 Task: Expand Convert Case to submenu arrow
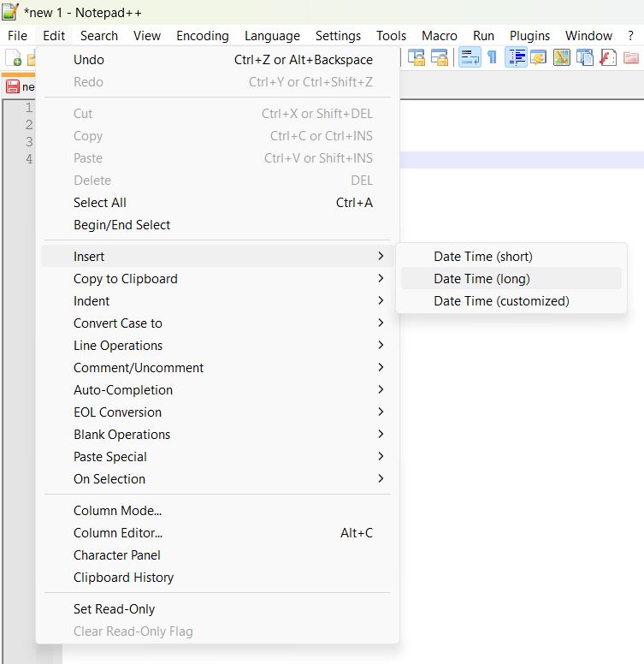tap(381, 323)
